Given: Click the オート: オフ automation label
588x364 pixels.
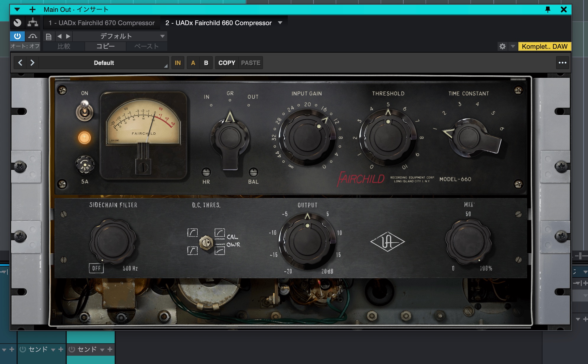Looking at the screenshot, I should [x=25, y=46].
